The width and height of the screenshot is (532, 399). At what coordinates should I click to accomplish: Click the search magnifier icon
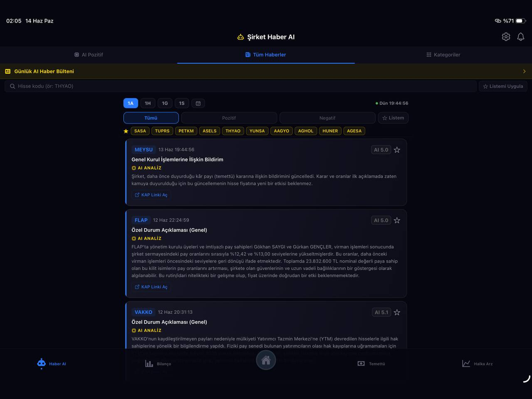pos(12,86)
